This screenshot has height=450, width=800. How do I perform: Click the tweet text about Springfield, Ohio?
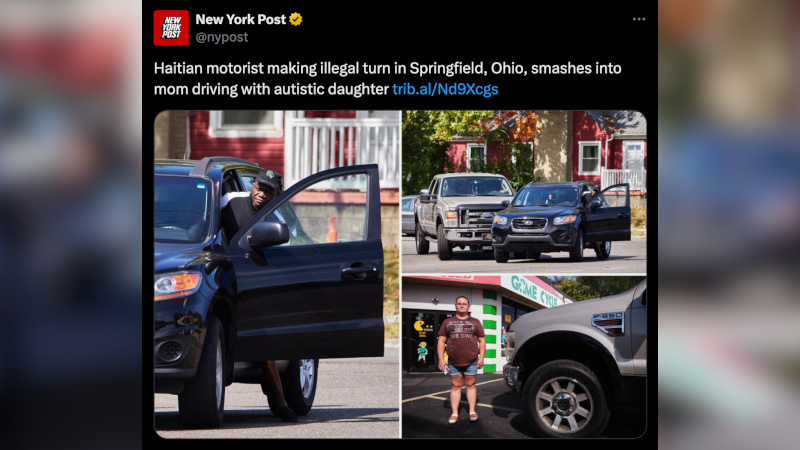[388, 79]
